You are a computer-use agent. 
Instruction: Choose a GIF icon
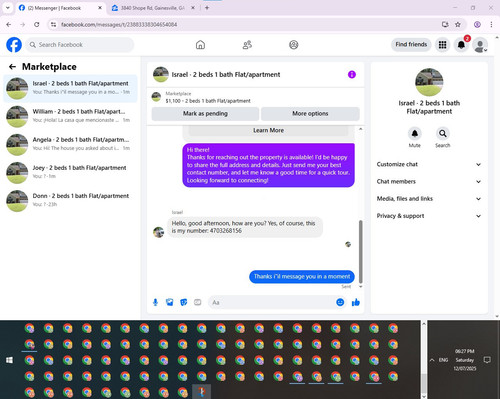pos(198,302)
